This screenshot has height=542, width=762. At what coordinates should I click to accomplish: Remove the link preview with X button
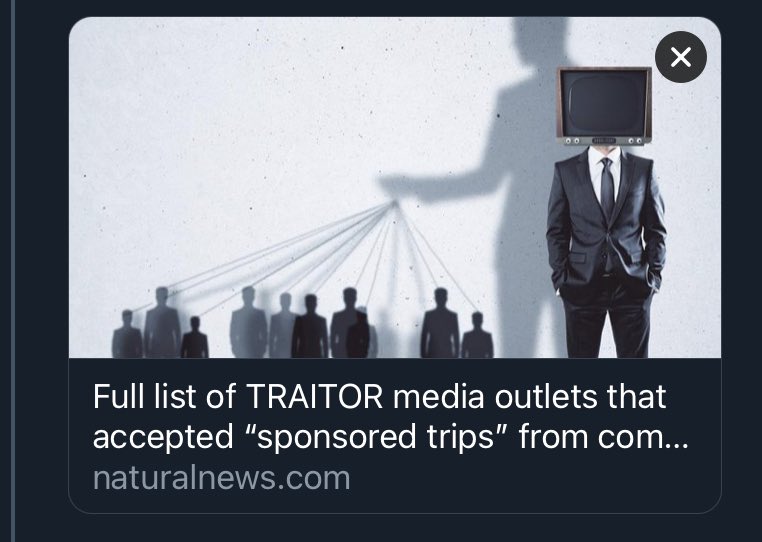pos(680,57)
